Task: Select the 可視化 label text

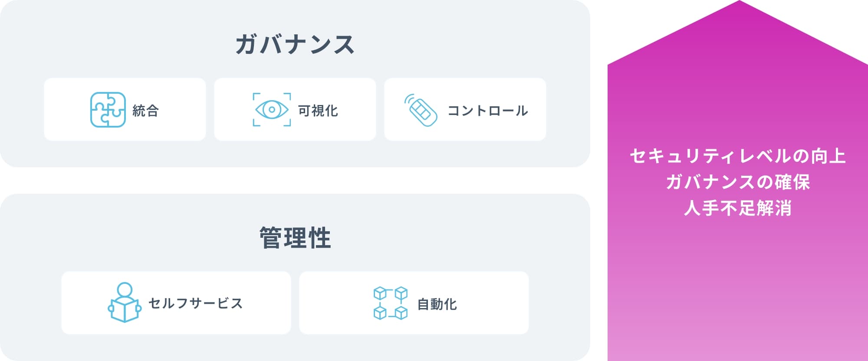Action: (318, 111)
